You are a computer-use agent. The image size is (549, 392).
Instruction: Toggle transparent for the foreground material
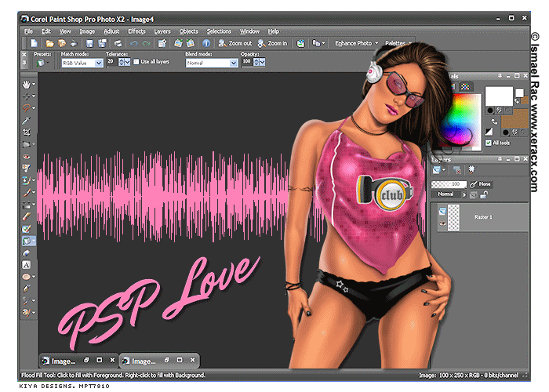click(x=507, y=111)
